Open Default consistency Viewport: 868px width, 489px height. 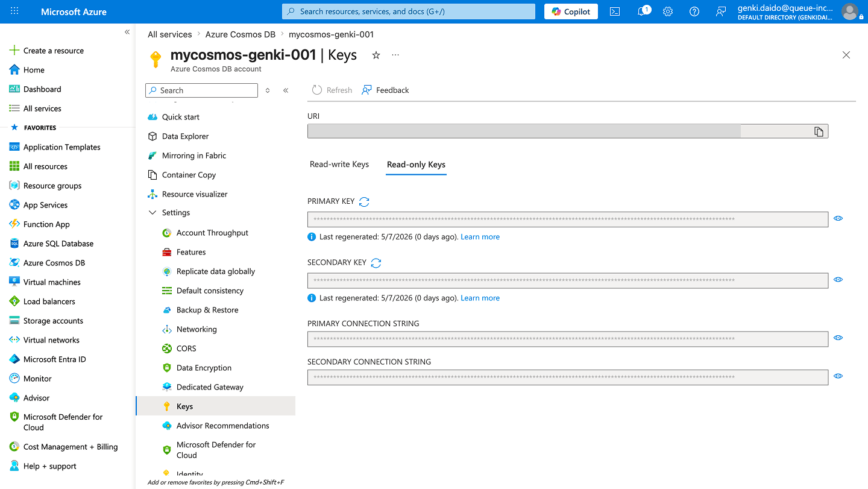[203, 291]
